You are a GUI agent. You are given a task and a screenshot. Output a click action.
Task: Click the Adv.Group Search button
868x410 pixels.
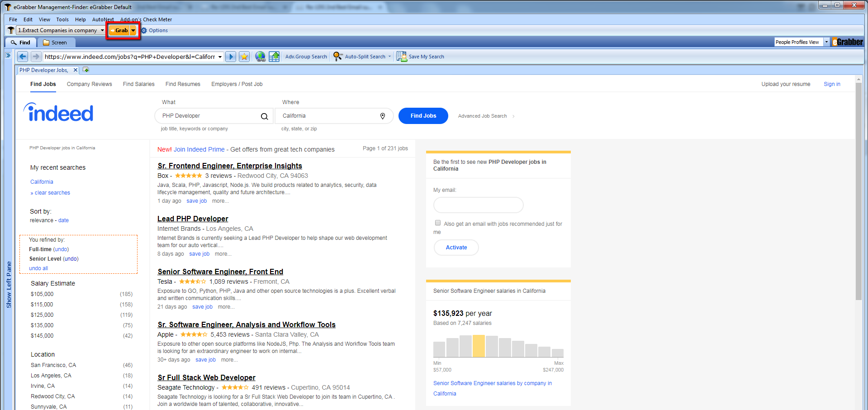click(x=306, y=57)
